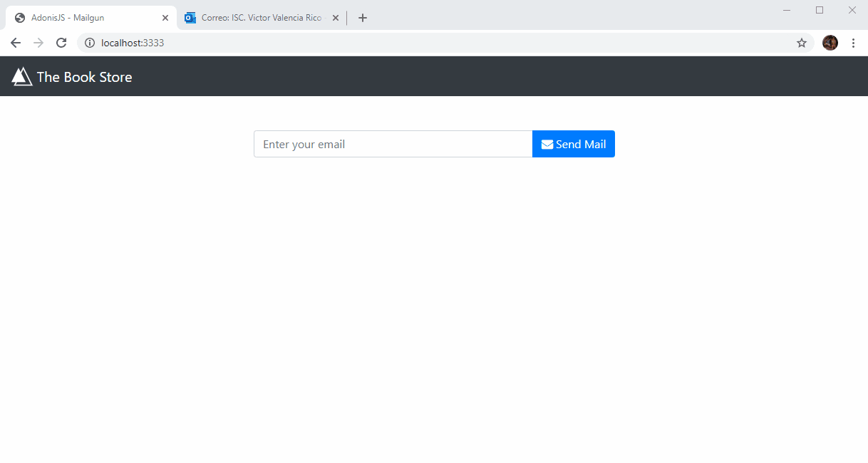Close the Correo Outlook tab

(336, 18)
